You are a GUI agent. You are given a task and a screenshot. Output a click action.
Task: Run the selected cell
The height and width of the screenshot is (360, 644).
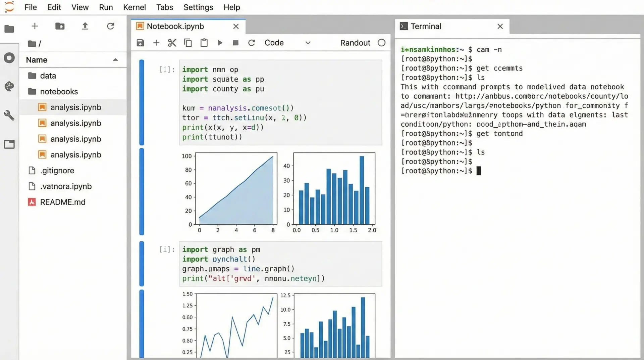pos(220,43)
